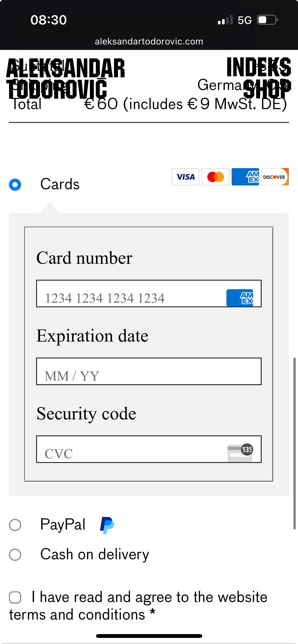Choose the Cash on delivery radio option
This screenshot has width=298, height=644.
point(15,555)
